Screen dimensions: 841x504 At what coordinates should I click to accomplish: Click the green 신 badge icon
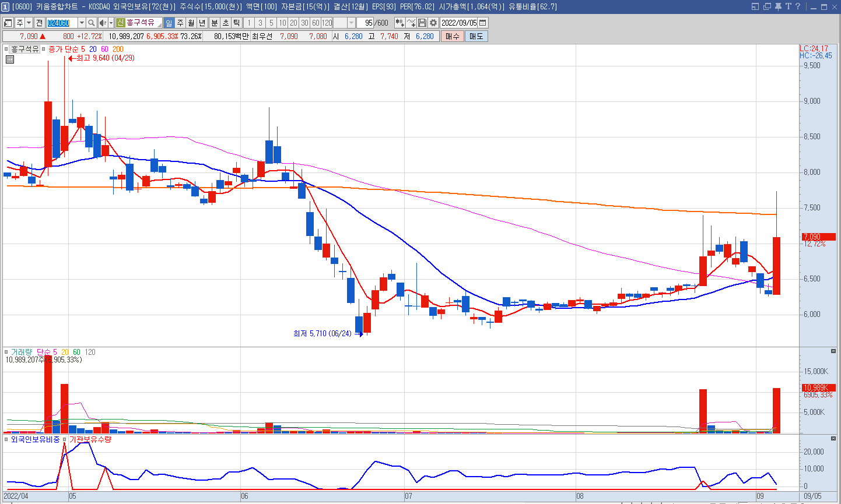120,23
